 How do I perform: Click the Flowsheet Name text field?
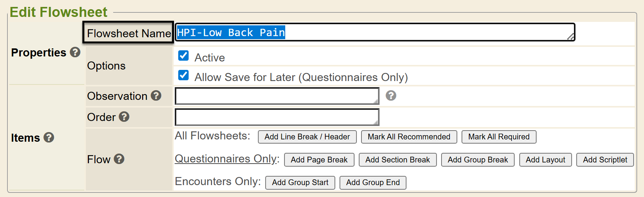coord(375,32)
